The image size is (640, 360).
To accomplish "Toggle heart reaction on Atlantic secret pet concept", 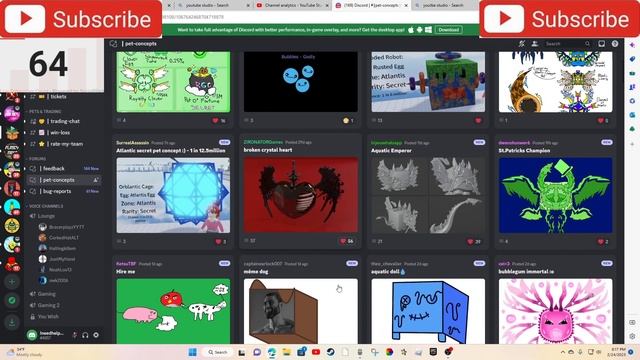I will tap(221, 242).
